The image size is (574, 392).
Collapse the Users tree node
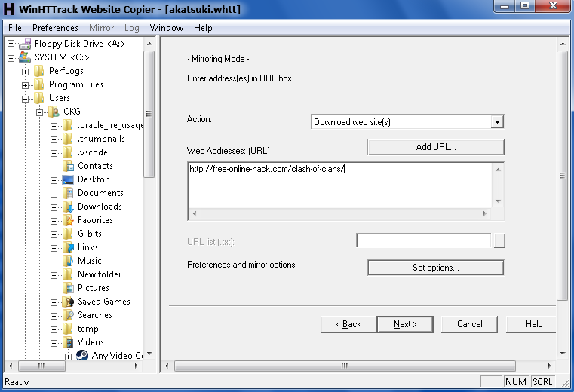pyautogui.click(x=25, y=99)
